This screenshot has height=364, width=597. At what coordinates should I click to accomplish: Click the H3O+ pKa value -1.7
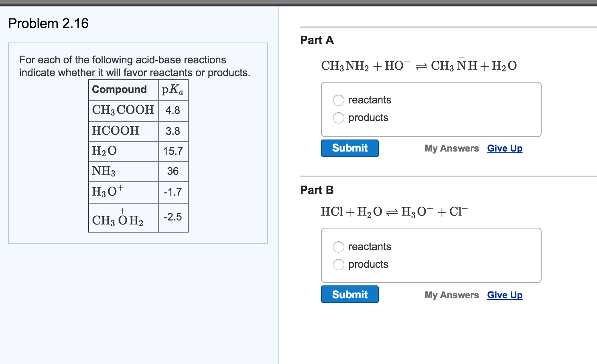point(173,192)
